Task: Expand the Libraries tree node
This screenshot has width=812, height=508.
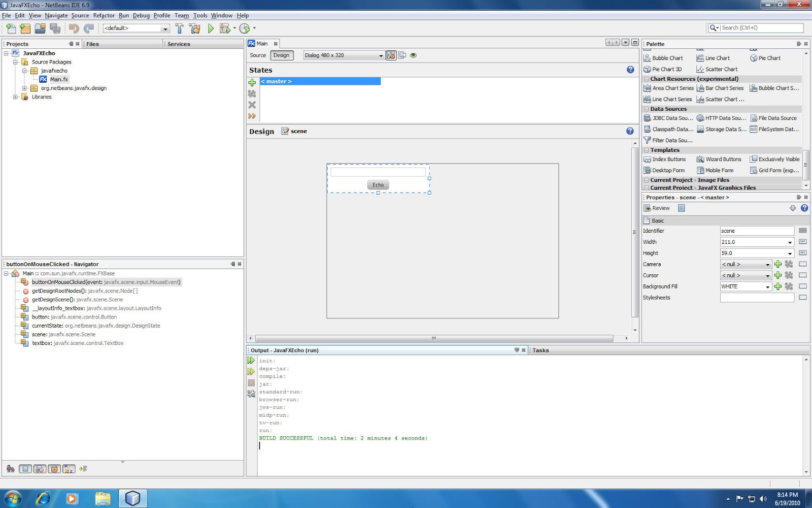Action: click(x=15, y=97)
